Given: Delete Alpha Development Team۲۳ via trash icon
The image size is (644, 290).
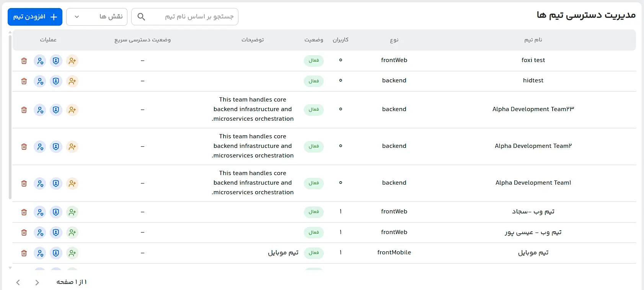Looking at the screenshot, I should click(x=24, y=110).
